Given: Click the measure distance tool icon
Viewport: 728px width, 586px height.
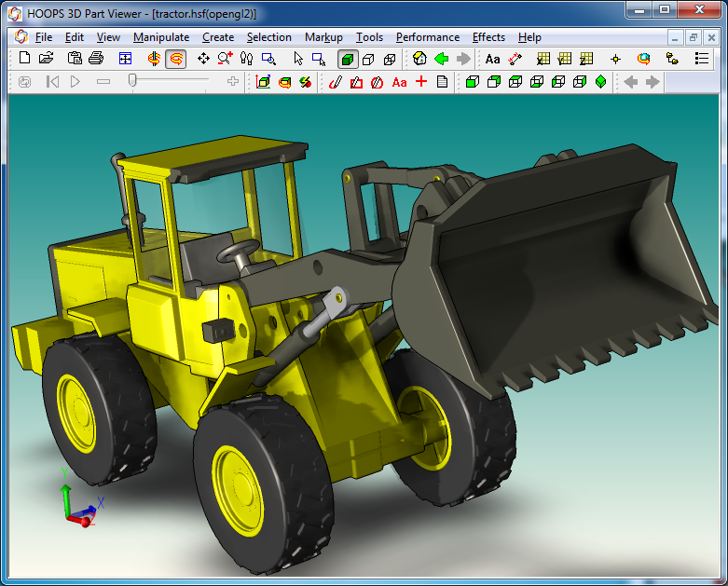Looking at the screenshot, I should point(515,59).
